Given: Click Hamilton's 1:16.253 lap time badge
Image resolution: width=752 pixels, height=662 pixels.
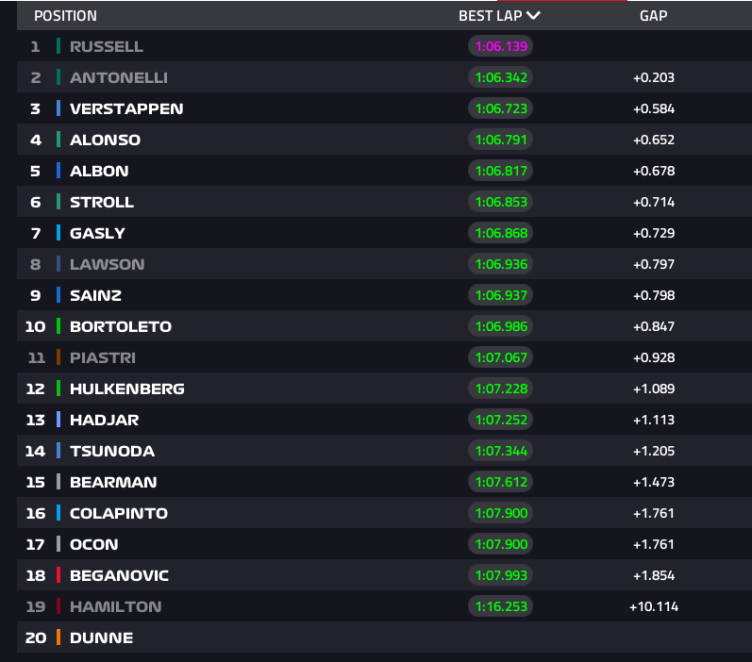Looking at the screenshot, I should (x=501, y=606).
